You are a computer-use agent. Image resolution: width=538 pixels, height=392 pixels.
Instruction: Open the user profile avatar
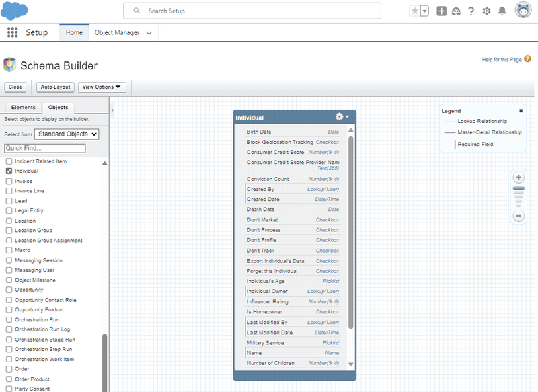pos(523,10)
